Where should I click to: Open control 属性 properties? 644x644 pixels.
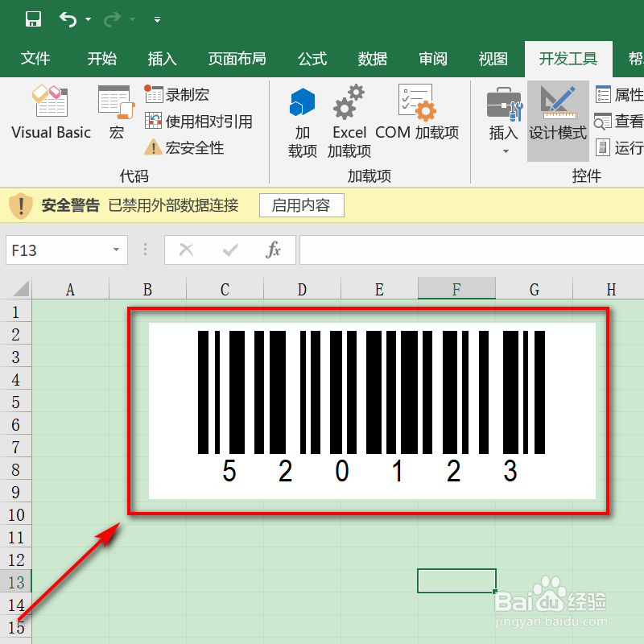click(x=619, y=94)
